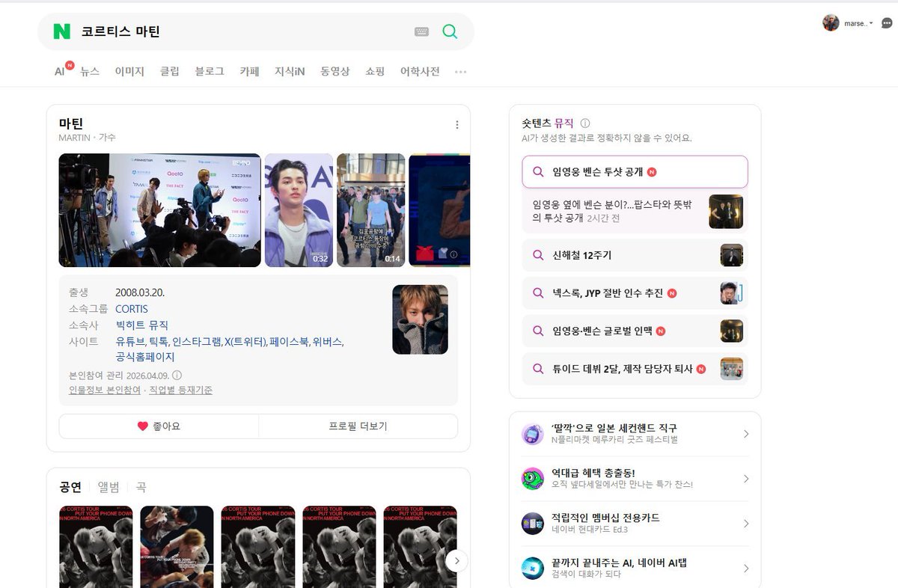
Task: Open the AI search tab
Action: point(59,72)
